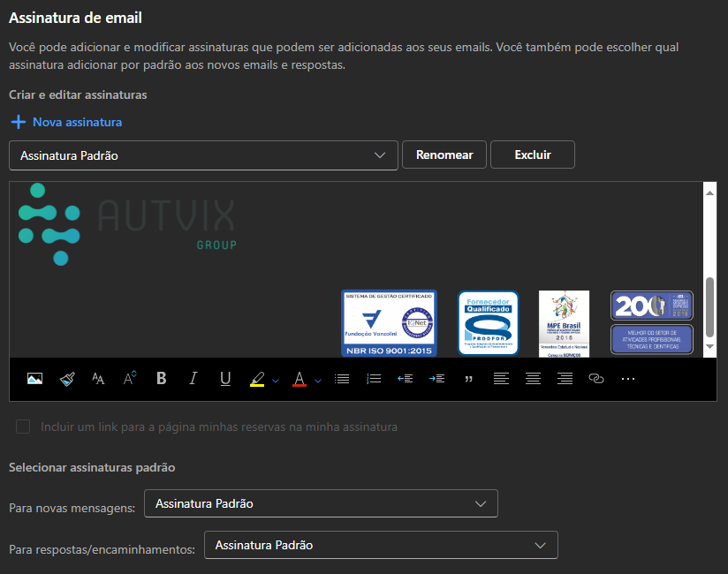728x574 pixels.
Task: Select the MPE Brasil badge image
Action: 564,324
